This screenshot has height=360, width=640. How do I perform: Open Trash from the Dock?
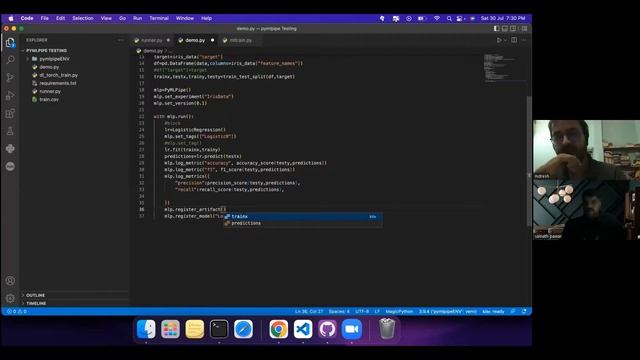point(387,329)
